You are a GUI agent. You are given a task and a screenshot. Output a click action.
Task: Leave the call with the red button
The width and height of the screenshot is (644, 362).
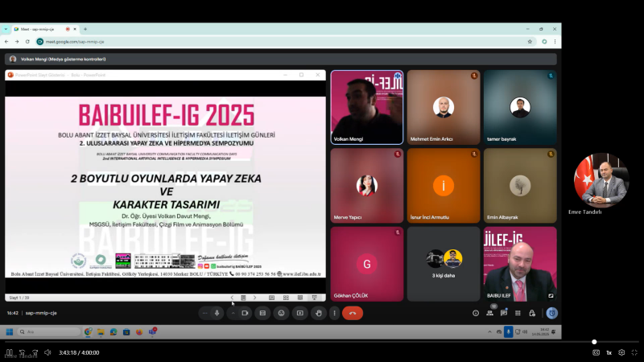point(353,313)
